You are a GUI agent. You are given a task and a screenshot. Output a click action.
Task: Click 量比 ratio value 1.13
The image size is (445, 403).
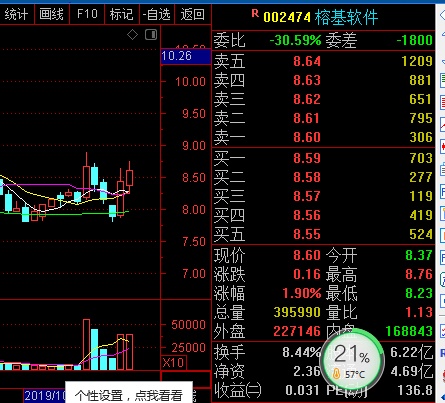pyautogui.click(x=419, y=312)
